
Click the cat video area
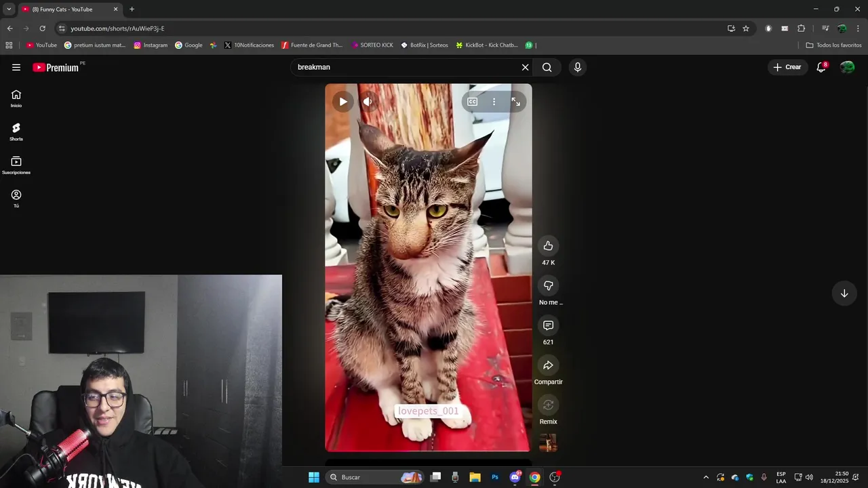point(428,268)
